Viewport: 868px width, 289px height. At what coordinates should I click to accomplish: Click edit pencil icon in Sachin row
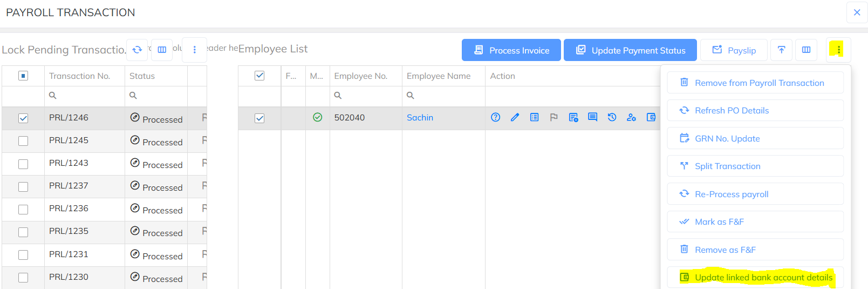pos(515,117)
